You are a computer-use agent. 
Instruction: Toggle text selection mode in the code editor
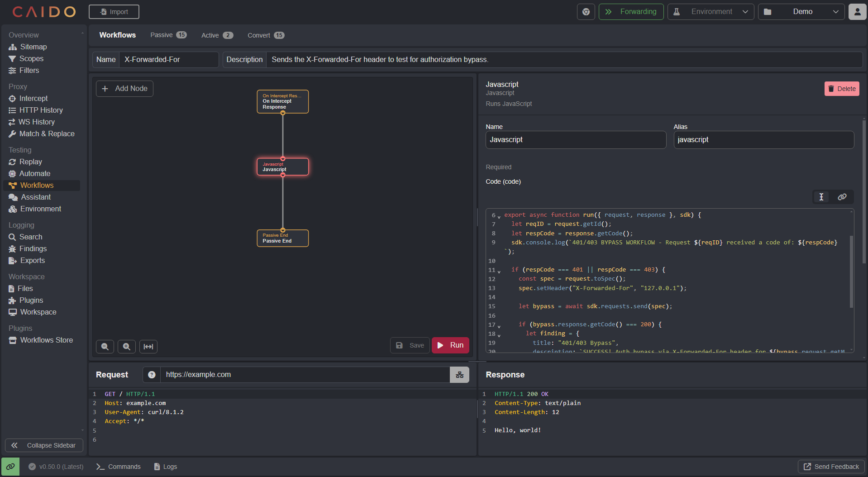822,197
